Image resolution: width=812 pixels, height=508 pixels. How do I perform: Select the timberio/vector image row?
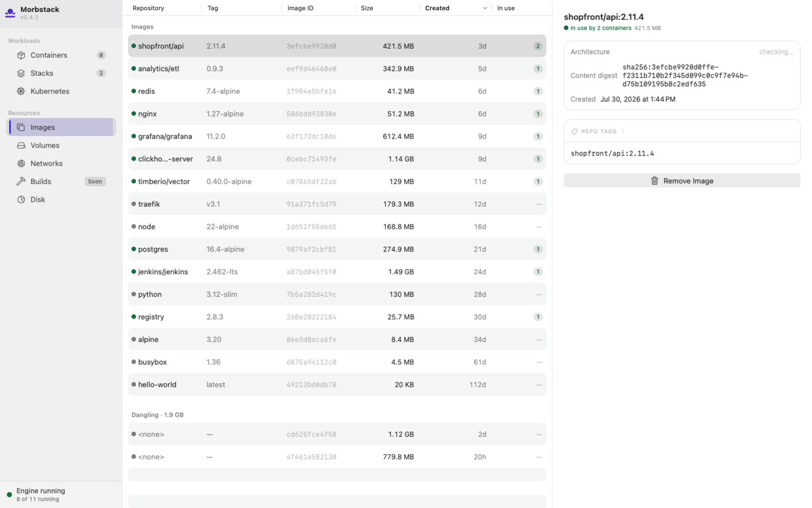point(337,181)
